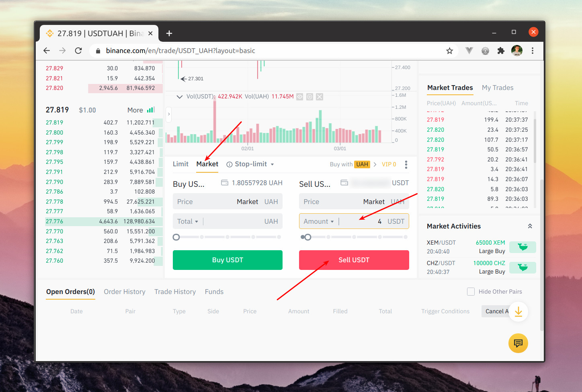Click the Buy with UAH link
Viewport: 582px width, 392px height.
[350, 164]
